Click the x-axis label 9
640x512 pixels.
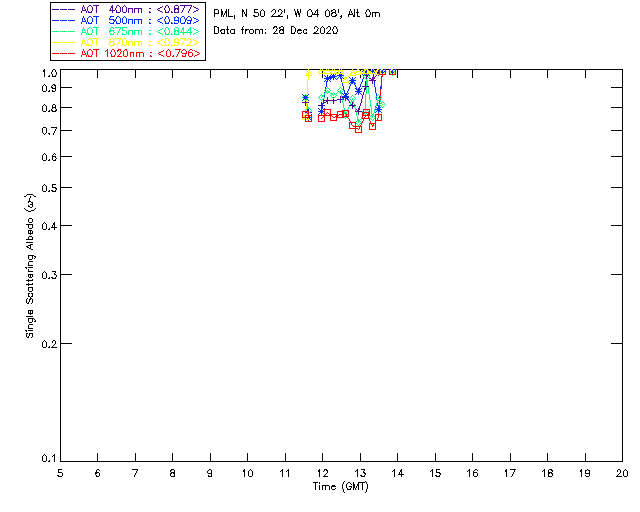point(210,474)
